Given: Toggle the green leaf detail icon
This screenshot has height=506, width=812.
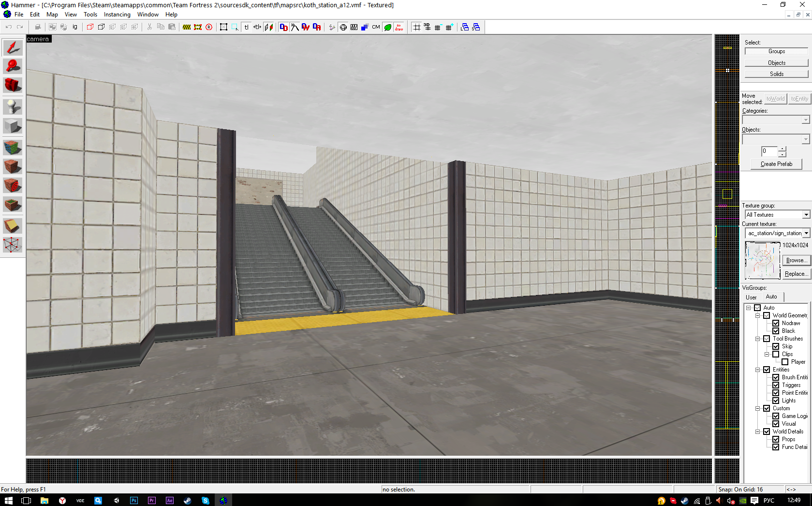Looking at the screenshot, I should (x=388, y=27).
